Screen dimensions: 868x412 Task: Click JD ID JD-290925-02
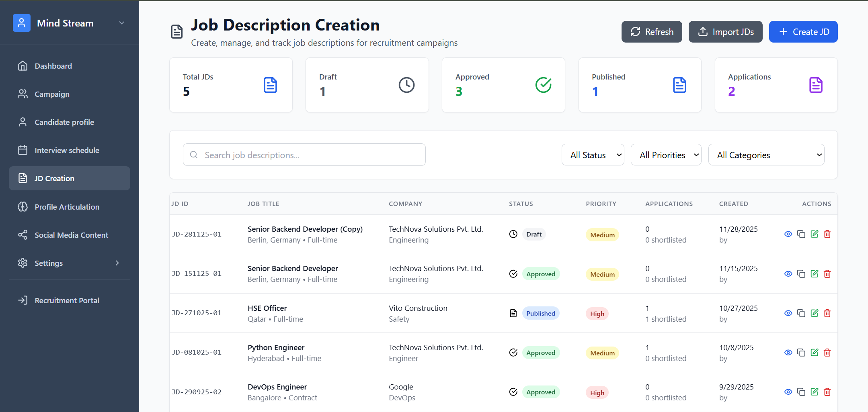[197, 392]
